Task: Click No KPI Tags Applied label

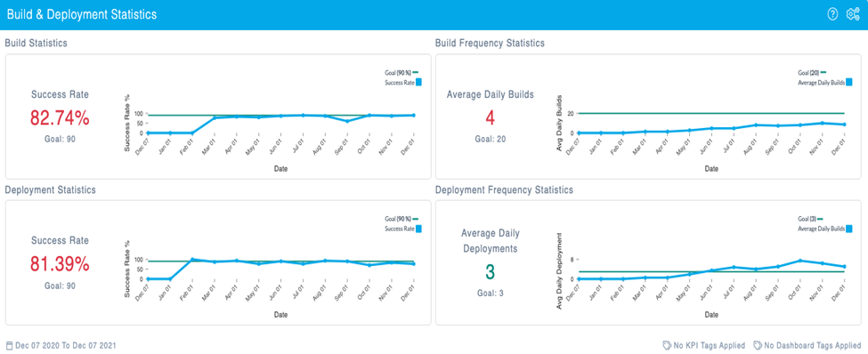Action: pos(709,346)
